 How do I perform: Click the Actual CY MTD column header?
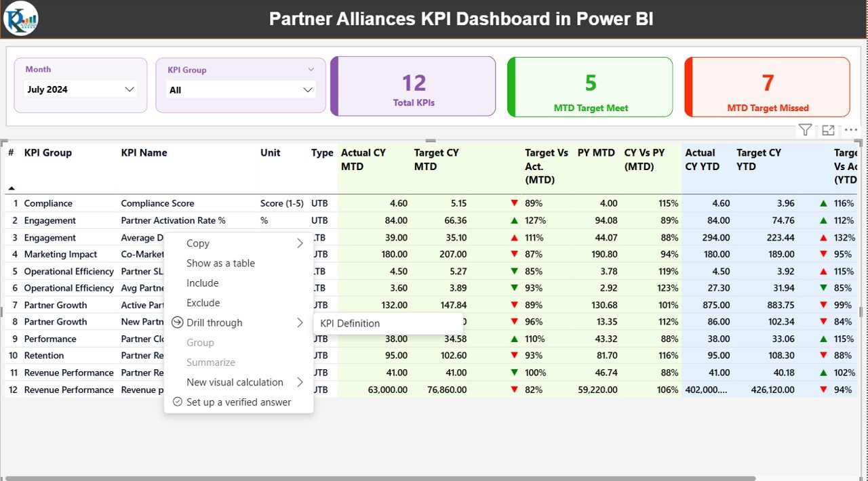pyautogui.click(x=363, y=160)
